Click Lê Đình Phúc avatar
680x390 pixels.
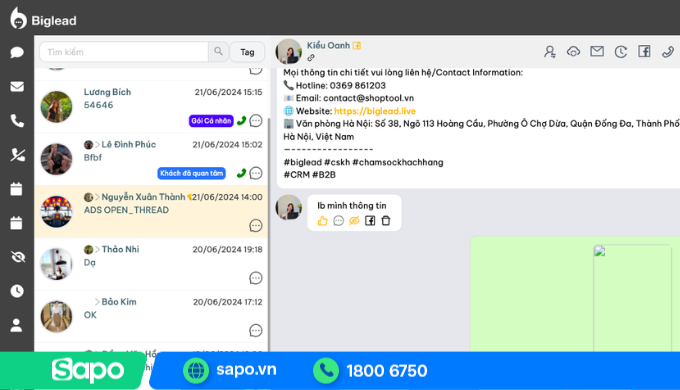click(56, 159)
